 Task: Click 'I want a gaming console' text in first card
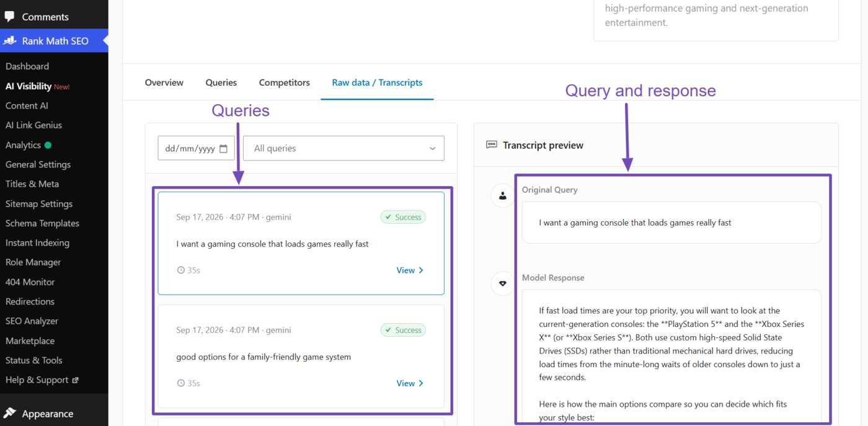point(272,244)
